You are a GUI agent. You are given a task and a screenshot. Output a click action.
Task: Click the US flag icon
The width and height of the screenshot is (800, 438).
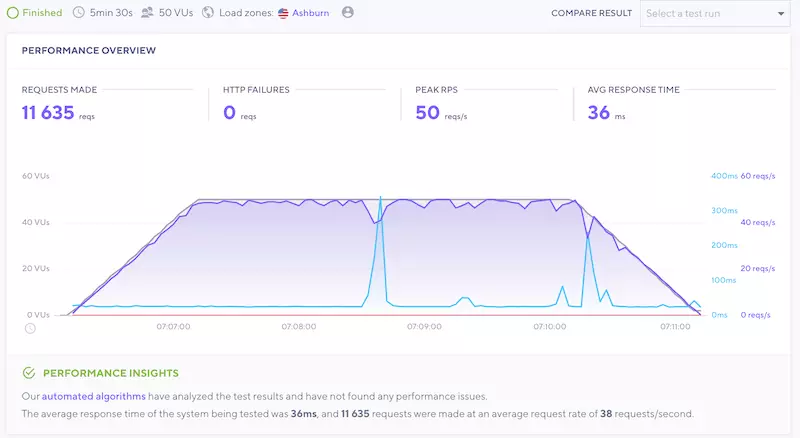click(x=283, y=13)
